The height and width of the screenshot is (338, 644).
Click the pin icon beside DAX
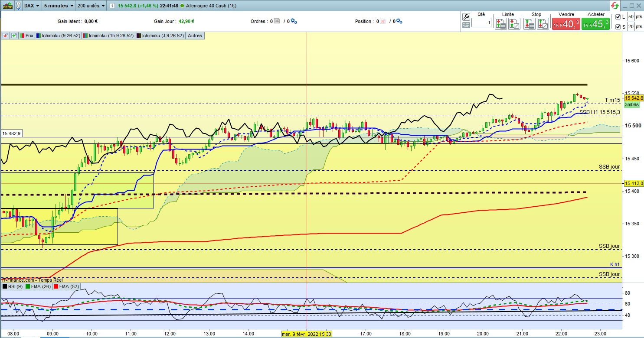click(x=19, y=6)
